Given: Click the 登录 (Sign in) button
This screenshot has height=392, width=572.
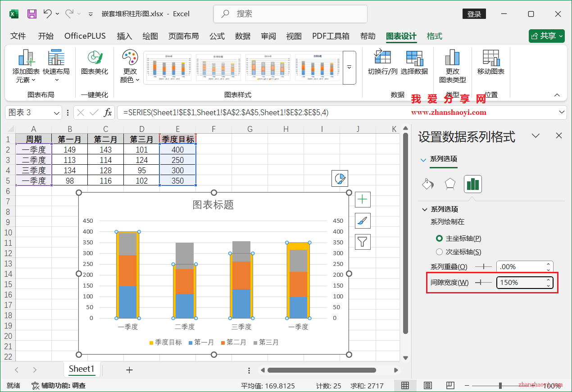Looking at the screenshot, I should click(x=474, y=14).
